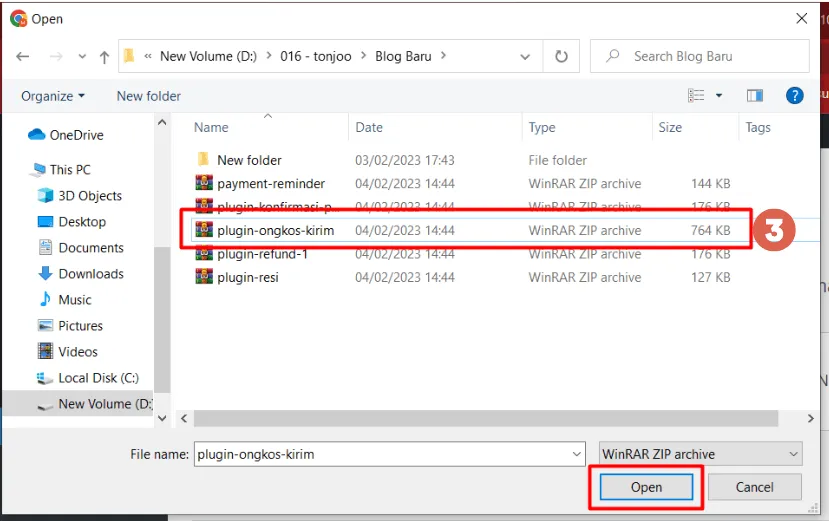829x521 pixels.
Task: Expand the chevron after Blog Baru breadcrumb
Action: 443,56
